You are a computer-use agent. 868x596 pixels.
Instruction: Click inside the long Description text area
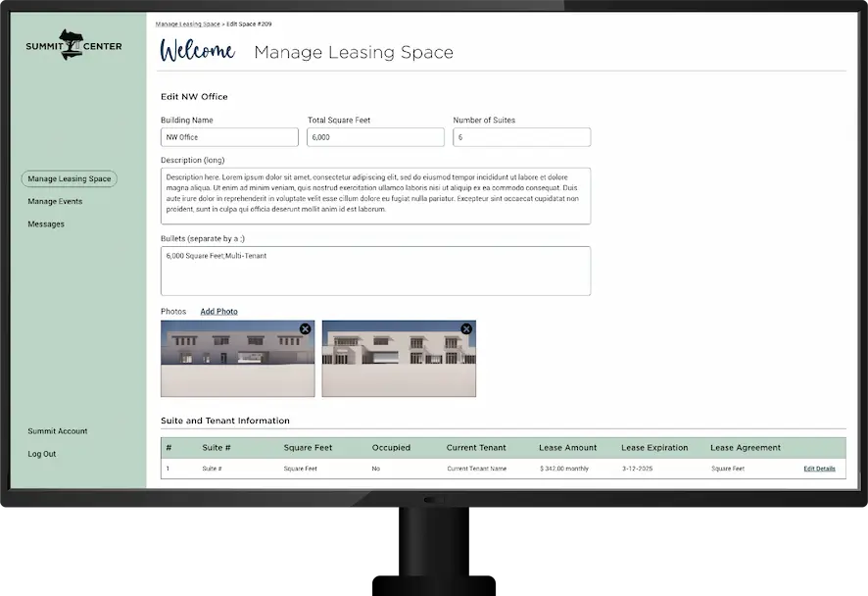pyautogui.click(x=376, y=194)
